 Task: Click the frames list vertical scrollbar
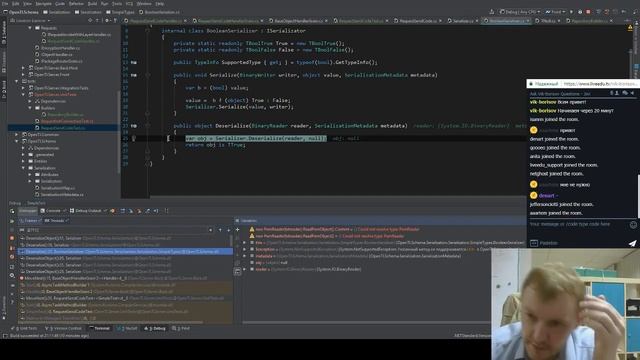[x=231, y=241]
